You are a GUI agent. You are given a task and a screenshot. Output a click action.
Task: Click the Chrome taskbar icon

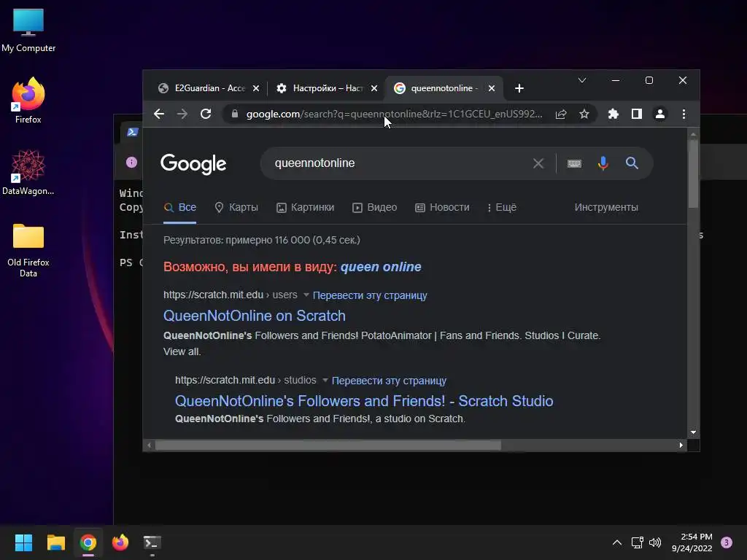pyautogui.click(x=88, y=542)
